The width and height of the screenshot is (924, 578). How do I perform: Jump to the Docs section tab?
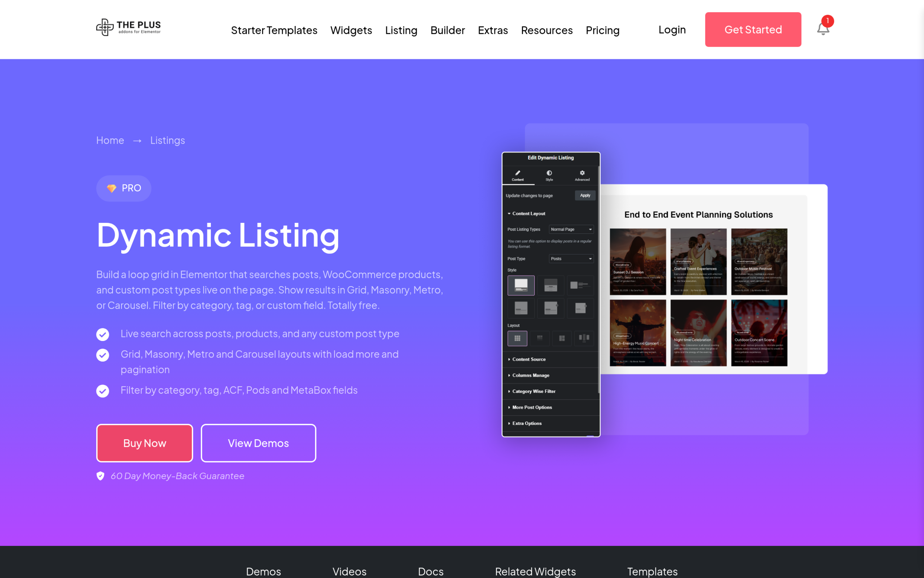click(431, 571)
